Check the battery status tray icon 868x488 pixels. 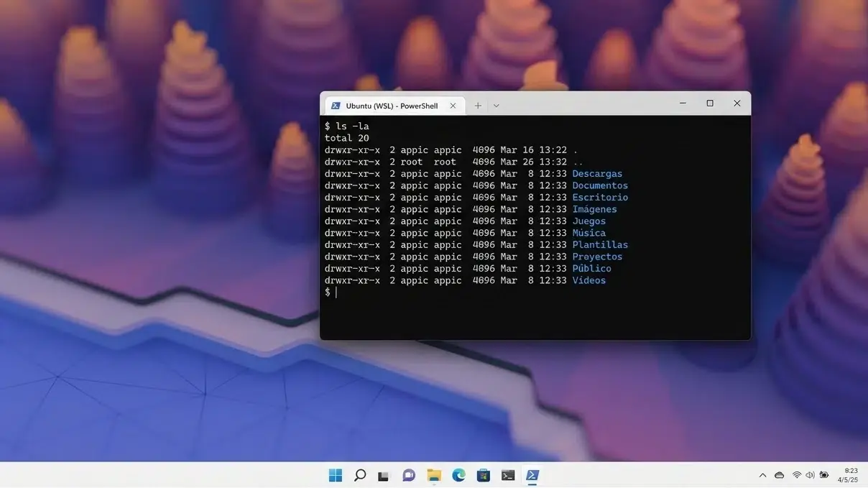[824, 475]
